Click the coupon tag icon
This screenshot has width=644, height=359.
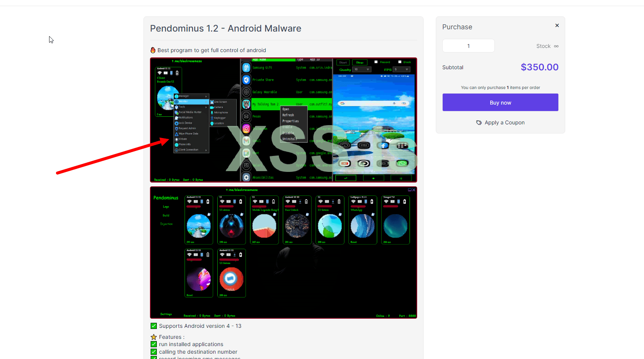point(479,122)
